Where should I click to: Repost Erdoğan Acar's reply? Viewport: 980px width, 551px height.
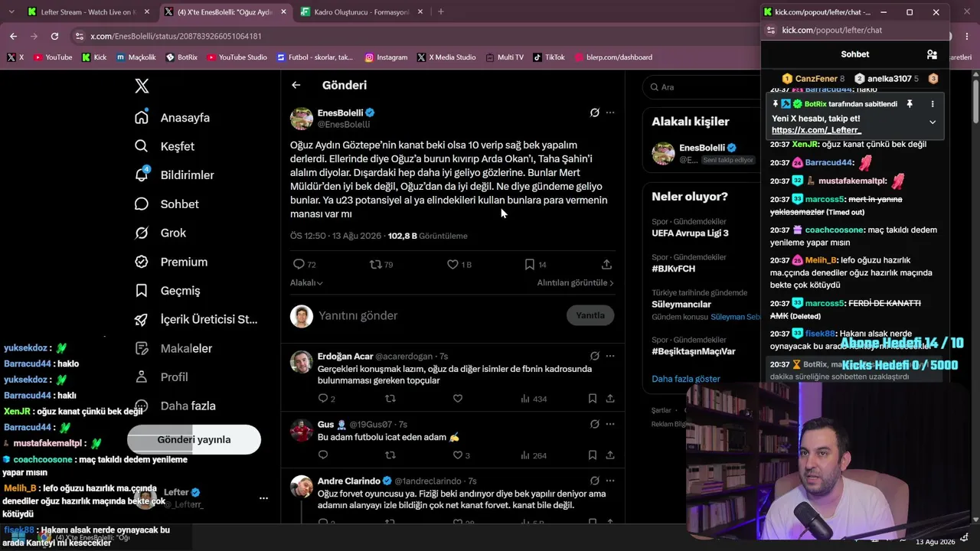[x=390, y=398]
